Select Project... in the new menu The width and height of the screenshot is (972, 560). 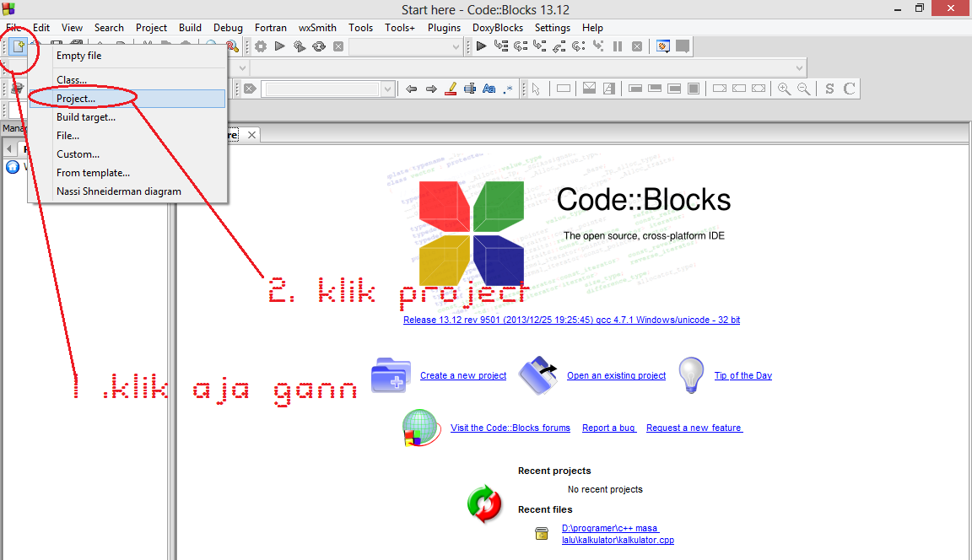click(x=127, y=99)
